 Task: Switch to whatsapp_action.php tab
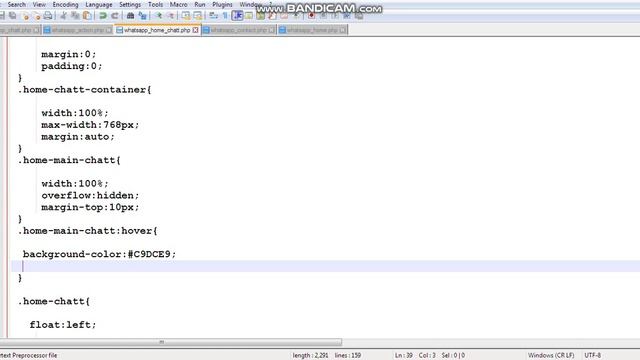(78, 30)
